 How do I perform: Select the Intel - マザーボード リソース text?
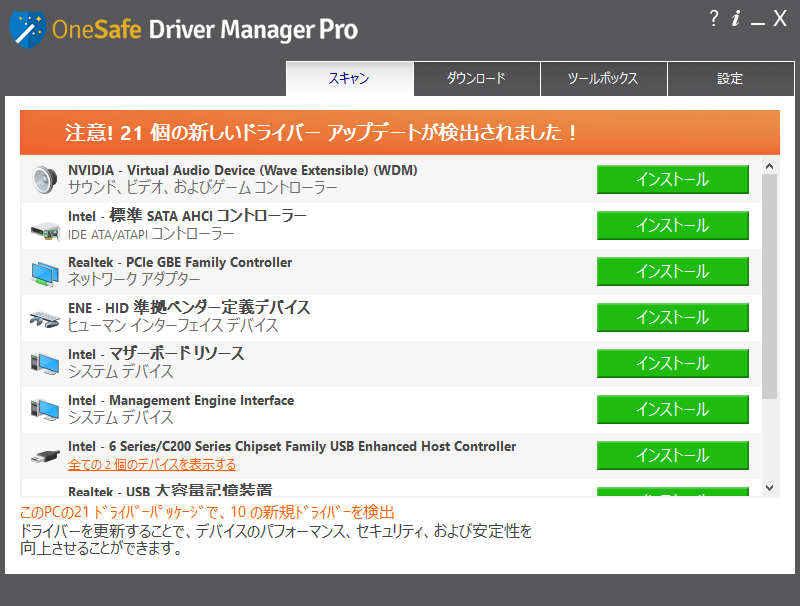click(156, 354)
